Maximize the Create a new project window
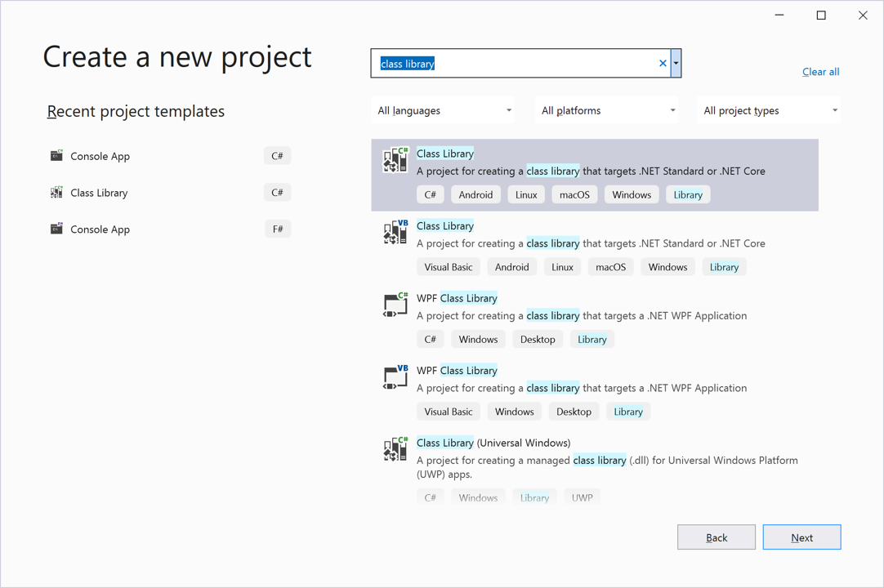The width and height of the screenshot is (884, 588). pyautogui.click(x=821, y=16)
